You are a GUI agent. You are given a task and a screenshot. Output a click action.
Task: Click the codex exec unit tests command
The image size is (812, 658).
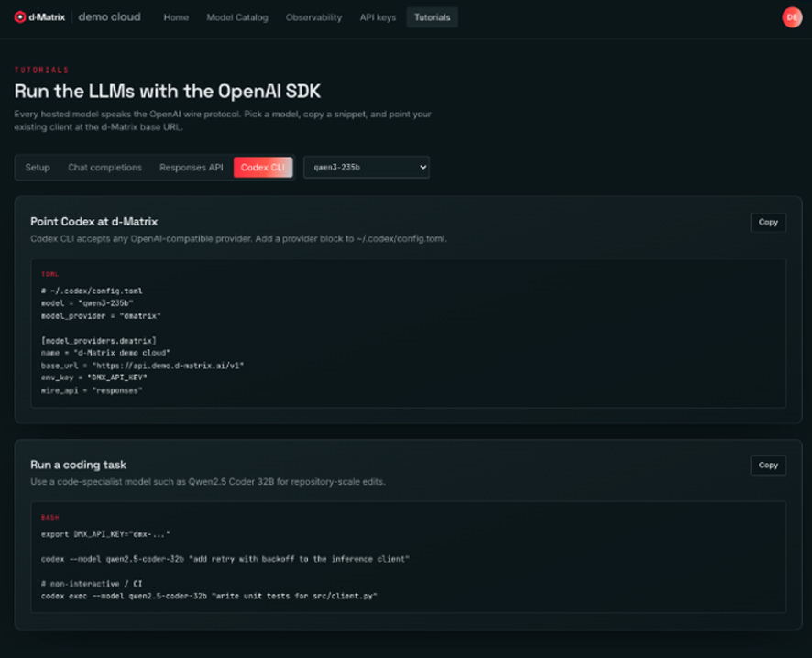coord(209,596)
